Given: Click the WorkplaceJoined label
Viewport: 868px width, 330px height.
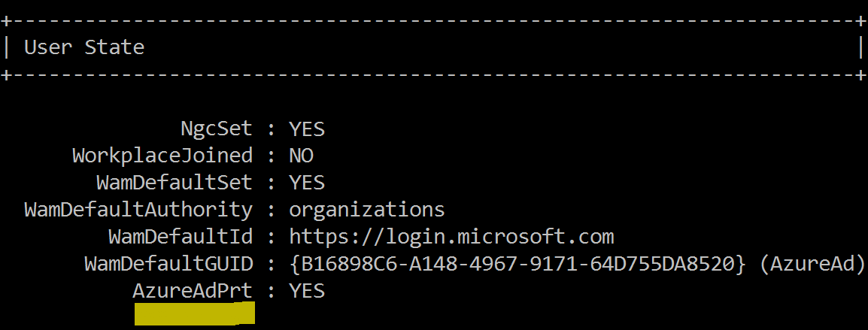Looking at the screenshot, I should coord(162,156).
